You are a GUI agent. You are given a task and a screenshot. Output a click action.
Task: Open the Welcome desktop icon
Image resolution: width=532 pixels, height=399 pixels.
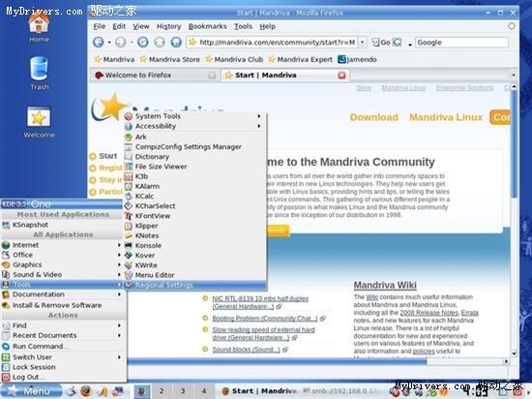tap(39, 122)
